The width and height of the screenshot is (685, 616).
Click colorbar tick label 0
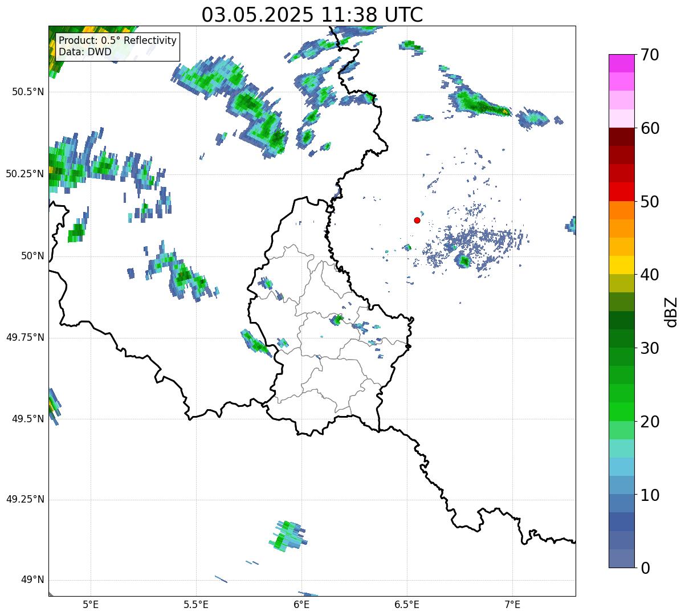[x=645, y=568]
